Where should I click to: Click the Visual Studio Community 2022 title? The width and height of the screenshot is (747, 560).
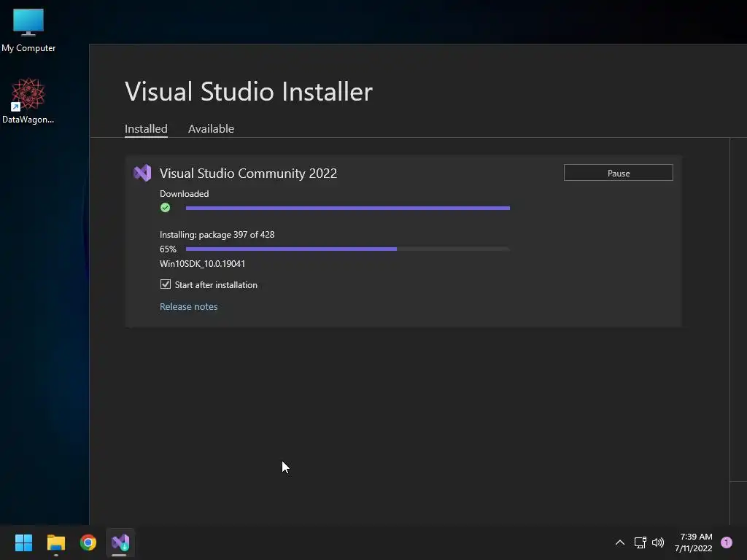(248, 174)
